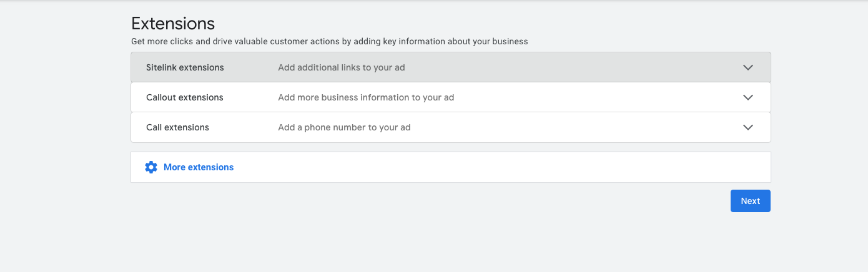This screenshot has width=868, height=272.
Task: Select the Sitelink extensions label
Action: coord(185,67)
